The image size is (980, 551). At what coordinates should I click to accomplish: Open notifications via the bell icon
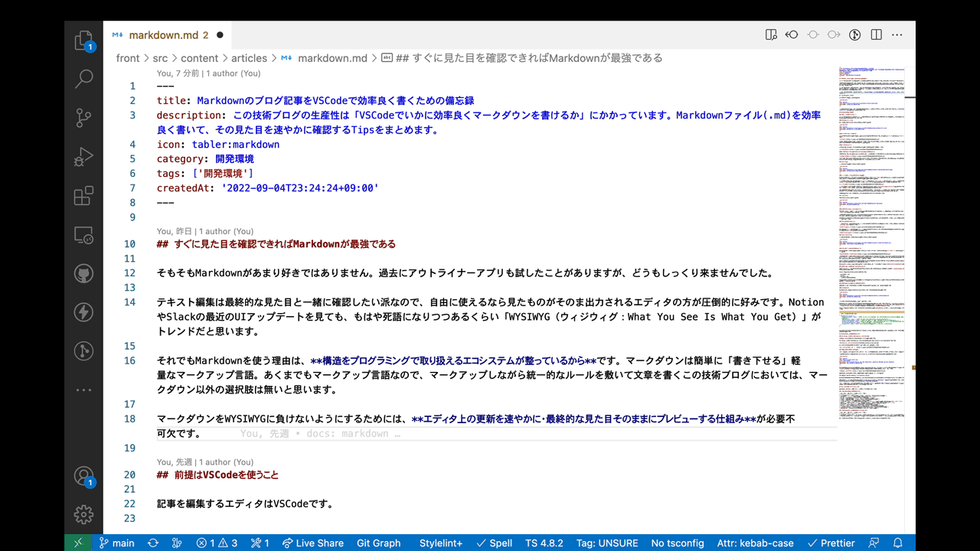(897, 543)
